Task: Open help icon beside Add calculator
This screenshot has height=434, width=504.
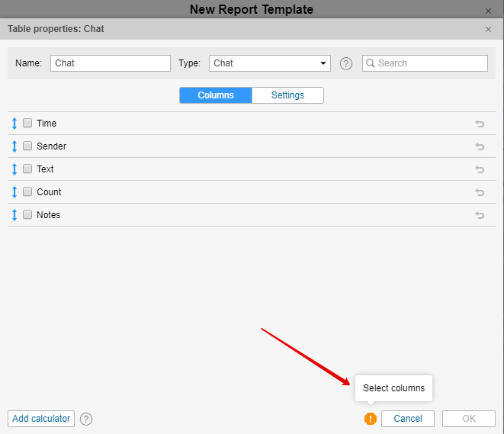Action: click(x=86, y=419)
